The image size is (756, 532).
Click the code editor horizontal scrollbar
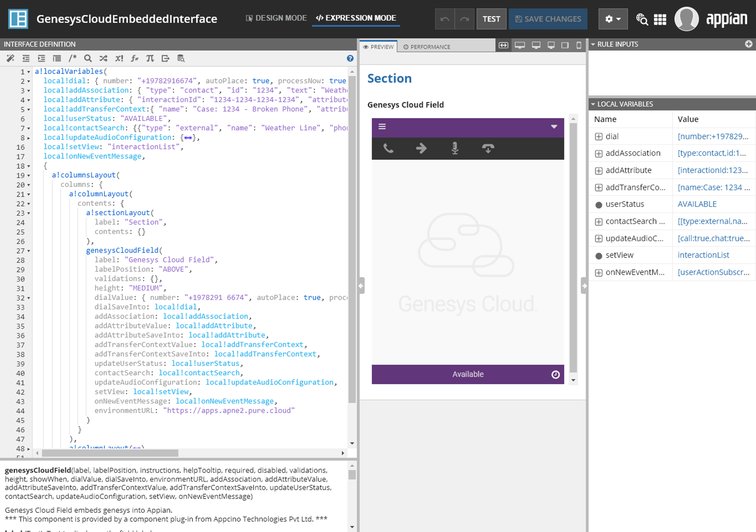click(110, 453)
